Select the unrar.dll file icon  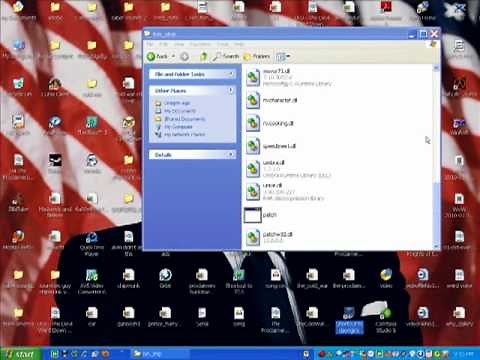pos(253,192)
